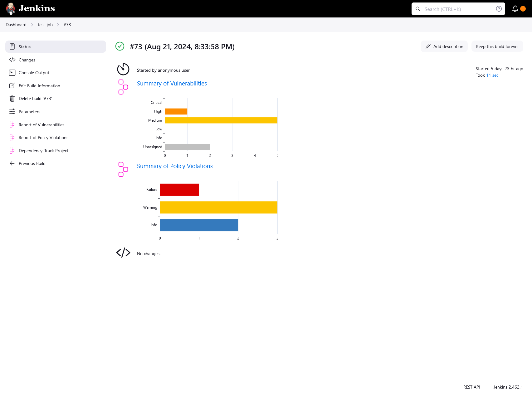Click the large code-bracket No changes icon

[123, 253]
